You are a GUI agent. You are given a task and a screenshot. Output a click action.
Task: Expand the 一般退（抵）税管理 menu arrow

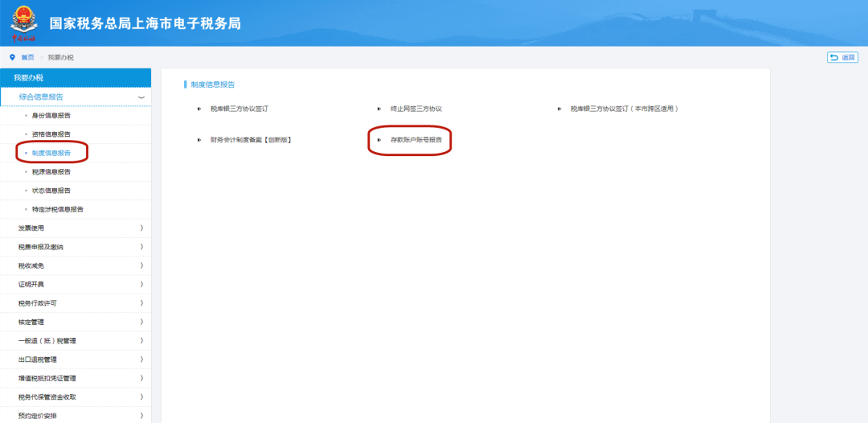pos(141,341)
